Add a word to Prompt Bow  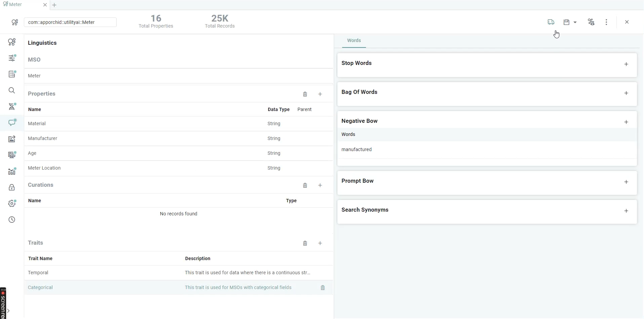pos(626,182)
